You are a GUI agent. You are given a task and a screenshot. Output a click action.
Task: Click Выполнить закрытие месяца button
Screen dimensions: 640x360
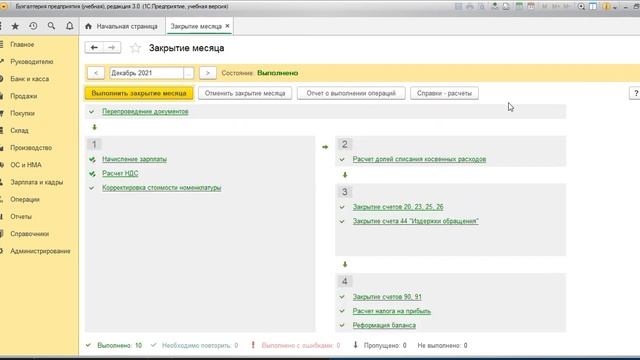click(139, 93)
